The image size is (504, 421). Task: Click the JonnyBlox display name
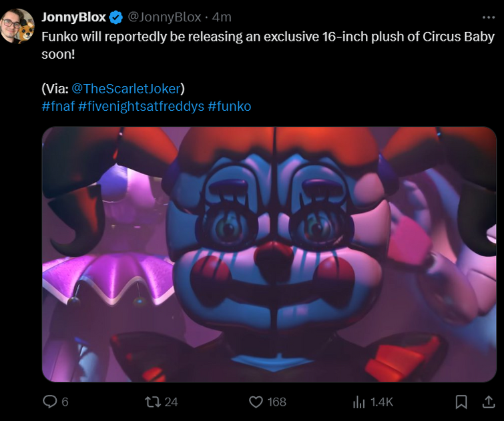coord(74,17)
